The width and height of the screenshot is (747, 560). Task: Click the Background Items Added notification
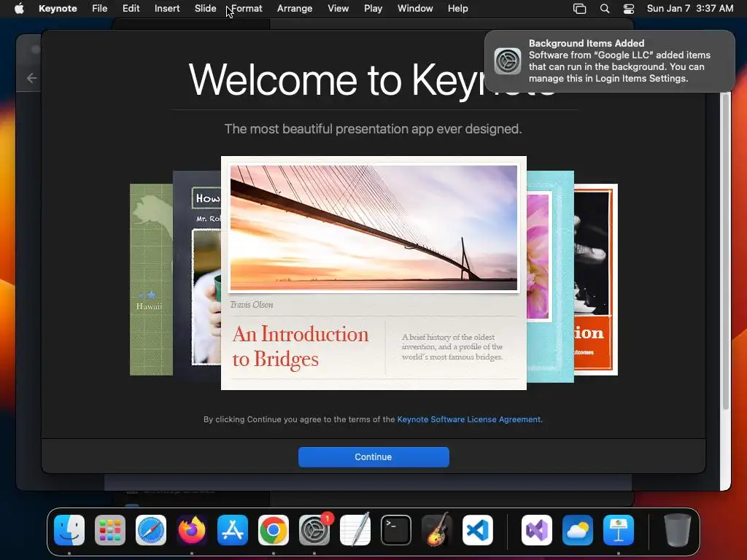click(610, 61)
